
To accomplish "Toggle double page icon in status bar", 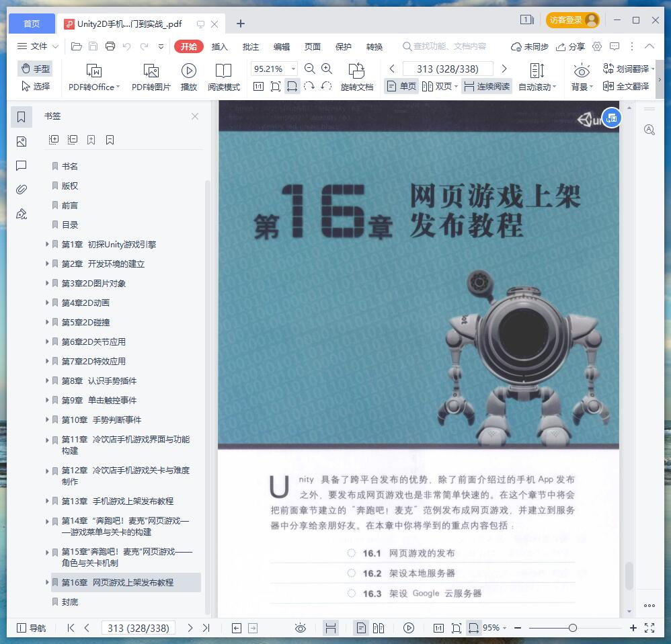I will [379, 628].
